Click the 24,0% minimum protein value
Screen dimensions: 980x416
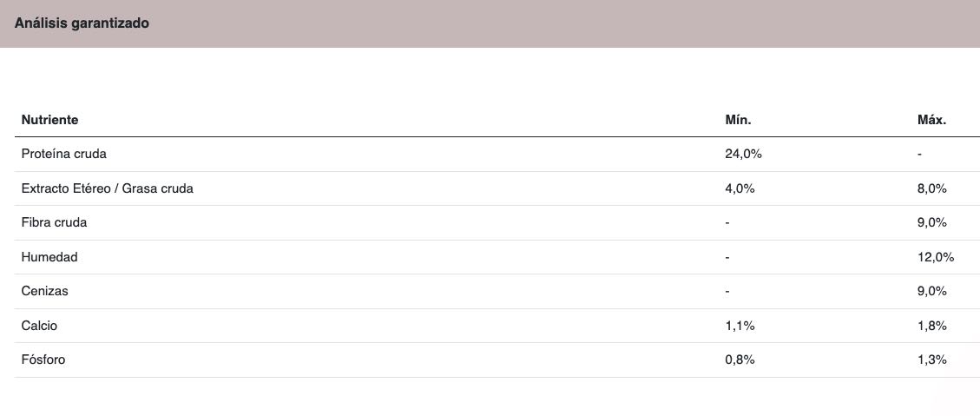click(743, 154)
